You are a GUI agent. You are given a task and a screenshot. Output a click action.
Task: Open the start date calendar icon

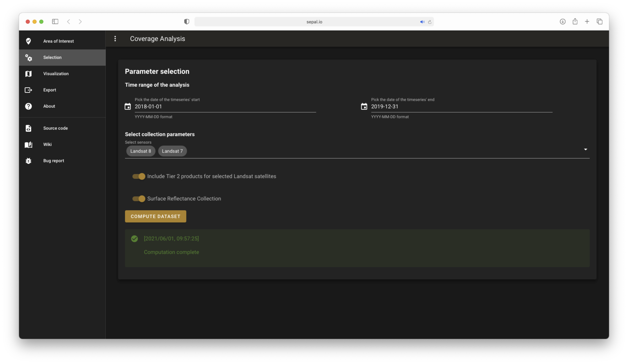pos(128,107)
